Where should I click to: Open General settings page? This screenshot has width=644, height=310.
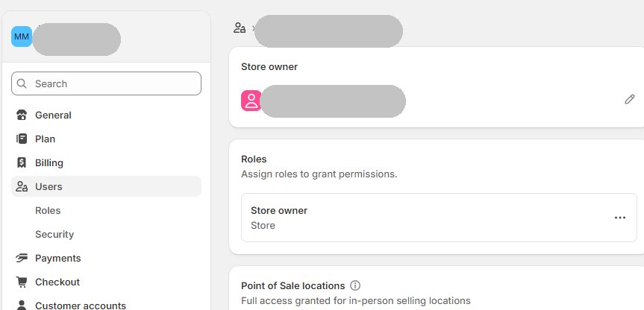point(53,116)
